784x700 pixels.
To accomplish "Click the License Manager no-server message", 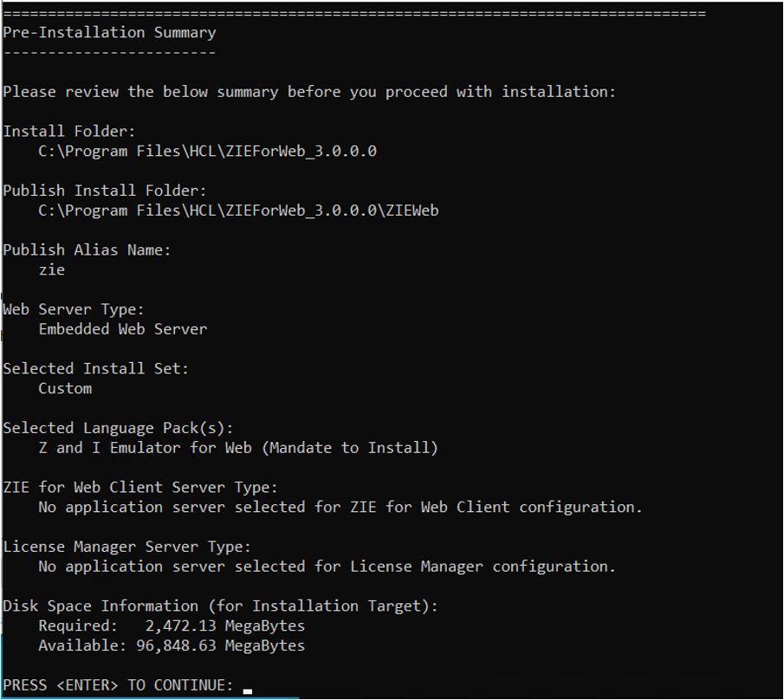I will pos(327,567).
